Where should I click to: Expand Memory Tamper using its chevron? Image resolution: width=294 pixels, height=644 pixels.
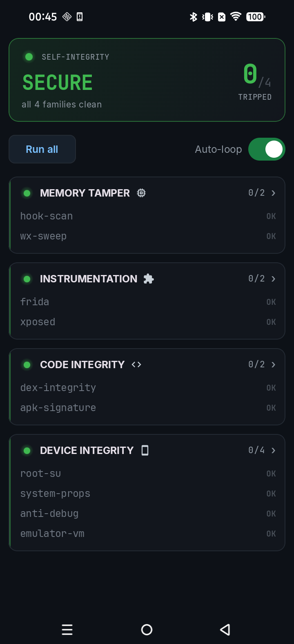[x=273, y=193]
